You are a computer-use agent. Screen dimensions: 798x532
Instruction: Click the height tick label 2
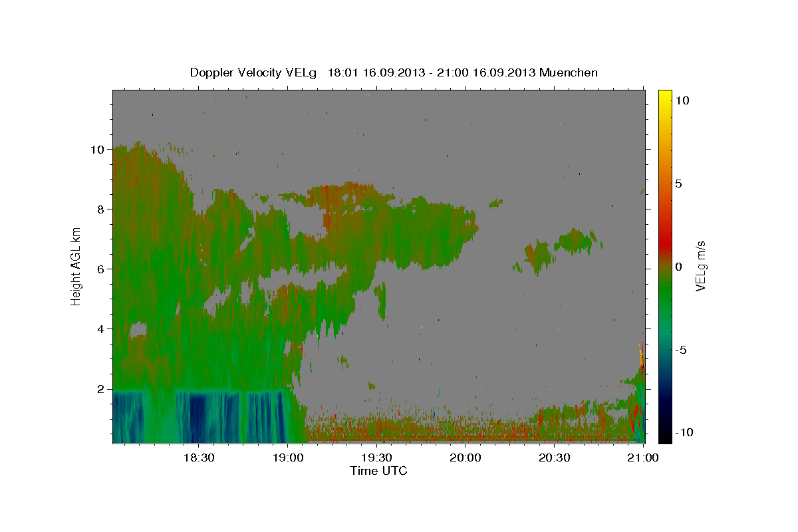pyautogui.click(x=101, y=389)
